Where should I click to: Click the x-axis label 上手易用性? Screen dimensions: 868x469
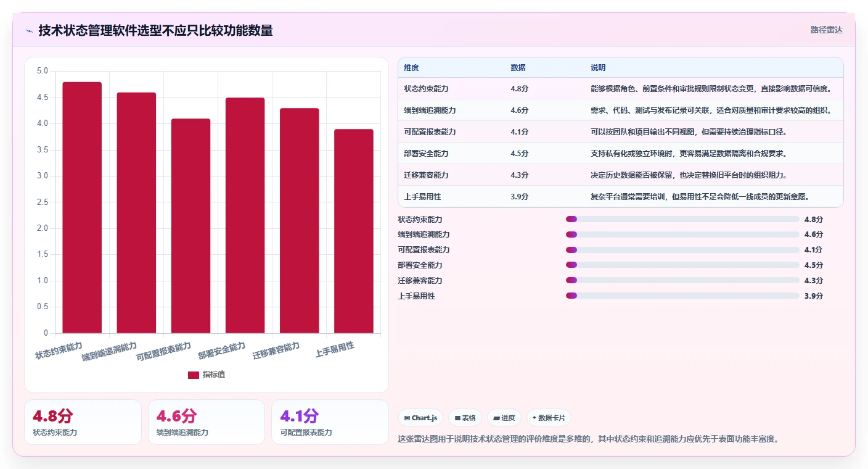click(x=335, y=349)
